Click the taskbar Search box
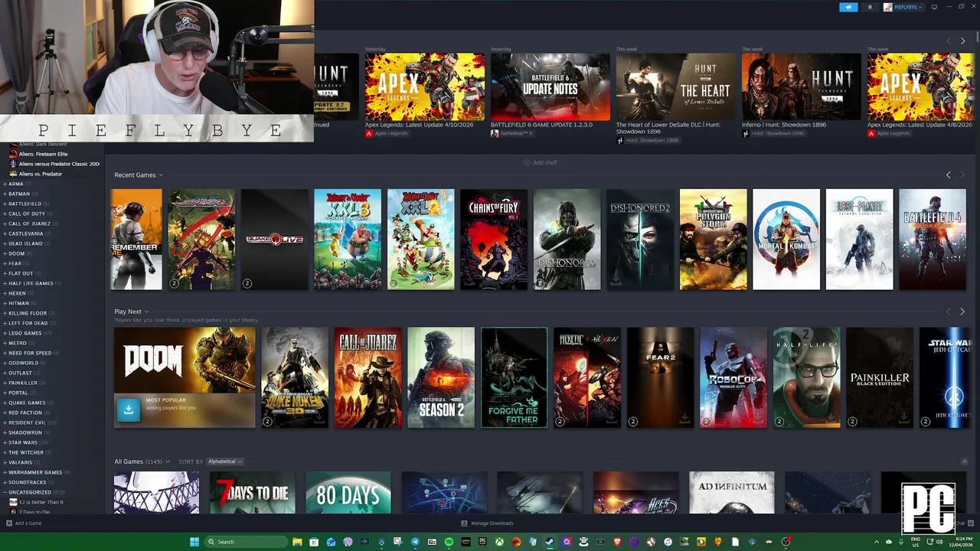The image size is (980, 551). 246,542
